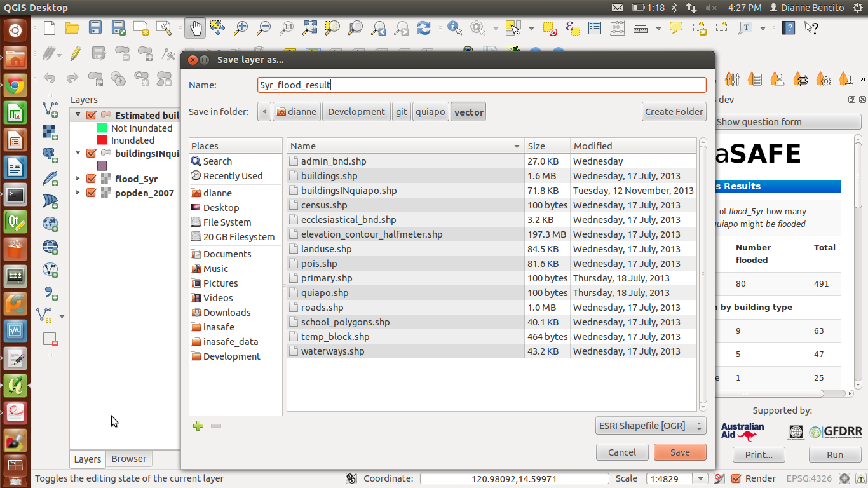Click the Text Annotation tool icon
Screen dimensions: 868x488
click(746, 28)
